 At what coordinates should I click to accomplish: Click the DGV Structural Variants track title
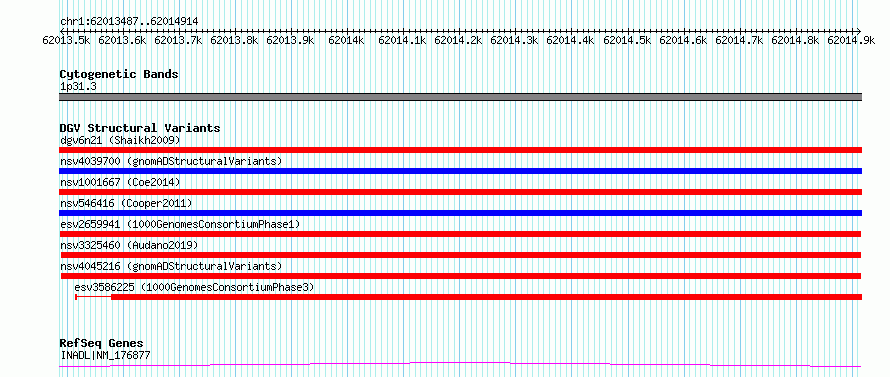[x=140, y=128]
